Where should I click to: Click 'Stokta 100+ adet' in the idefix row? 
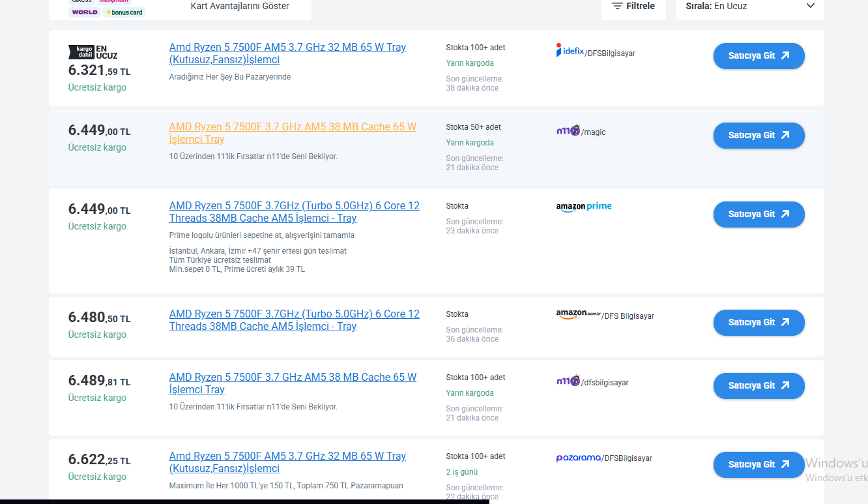pyautogui.click(x=476, y=48)
